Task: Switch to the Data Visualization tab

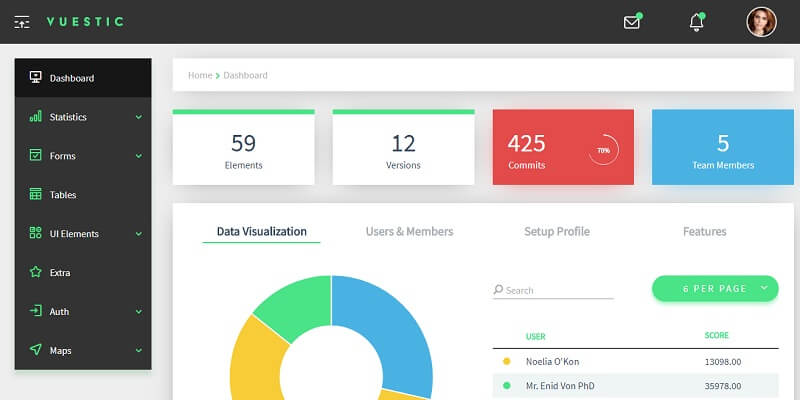Action: 262,232
